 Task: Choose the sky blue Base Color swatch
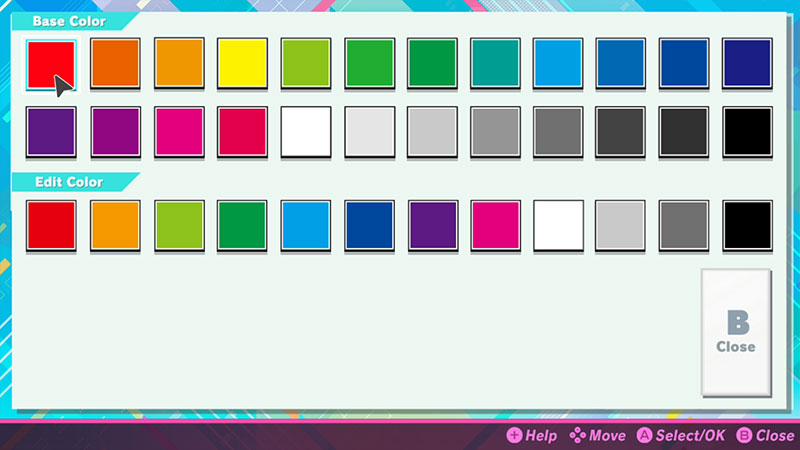(x=558, y=63)
